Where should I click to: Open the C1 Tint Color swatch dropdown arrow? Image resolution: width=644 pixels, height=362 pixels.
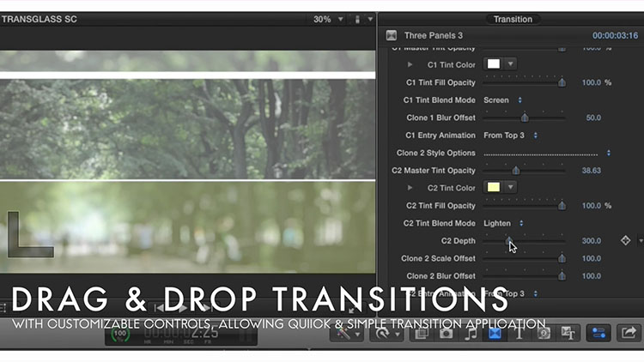(511, 64)
